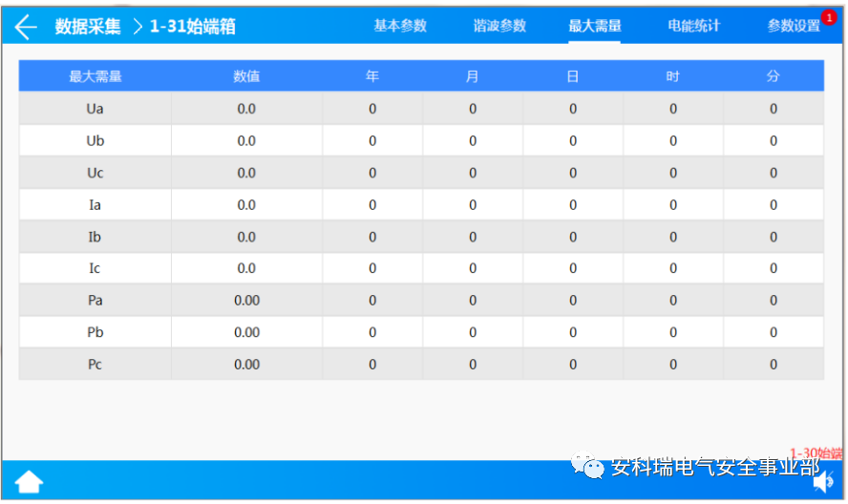Select the Uc row label
Image resolution: width=848 pixels, height=504 pixels.
click(x=95, y=173)
